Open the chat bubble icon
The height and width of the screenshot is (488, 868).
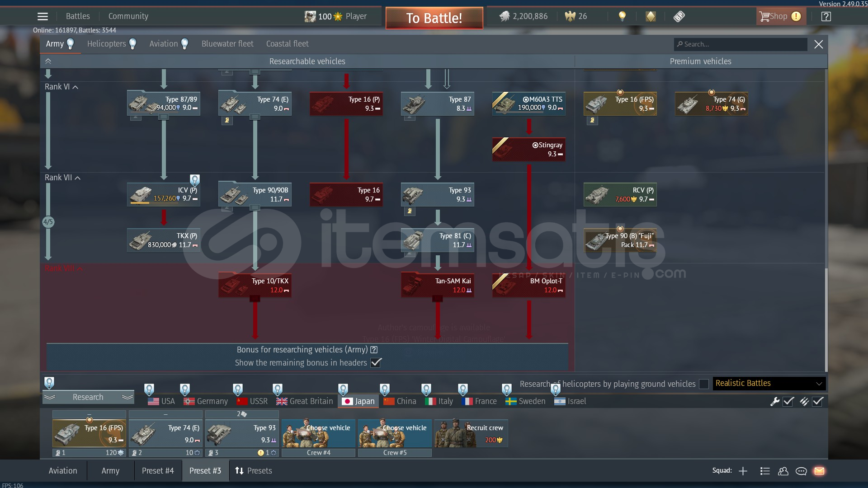pos(801,471)
